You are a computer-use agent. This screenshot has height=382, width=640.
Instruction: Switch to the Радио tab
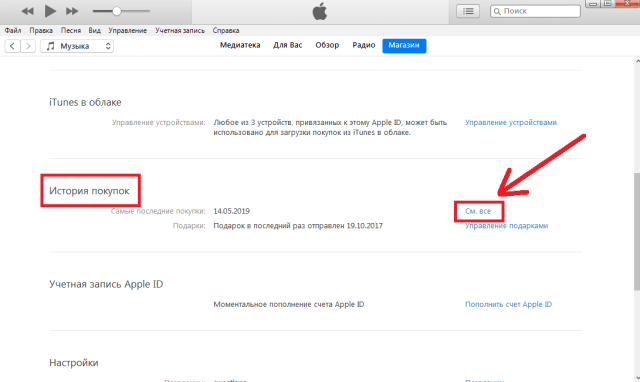pos(364,45)
